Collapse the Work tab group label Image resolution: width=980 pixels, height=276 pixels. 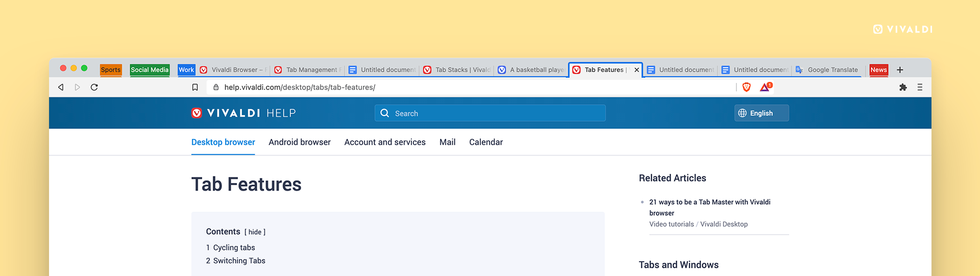186,70
